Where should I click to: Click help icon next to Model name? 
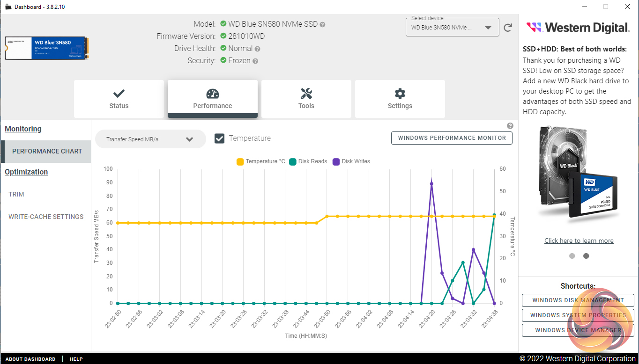pyautogui.click(x=322, y=24)
